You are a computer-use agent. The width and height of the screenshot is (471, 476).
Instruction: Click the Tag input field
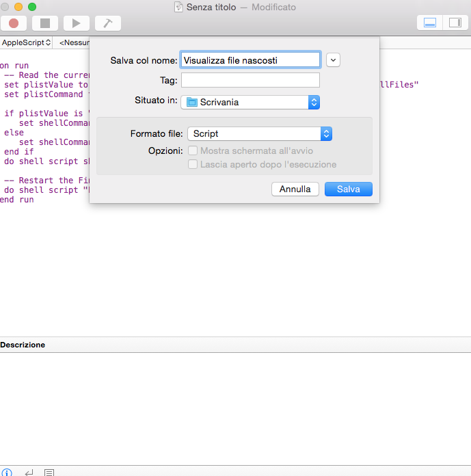[x=250, y=80]
